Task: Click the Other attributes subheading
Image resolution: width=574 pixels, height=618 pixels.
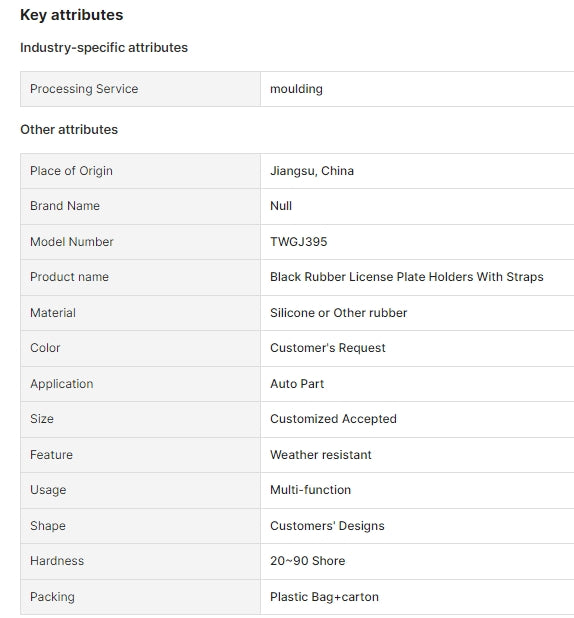Action: (69, 130)
